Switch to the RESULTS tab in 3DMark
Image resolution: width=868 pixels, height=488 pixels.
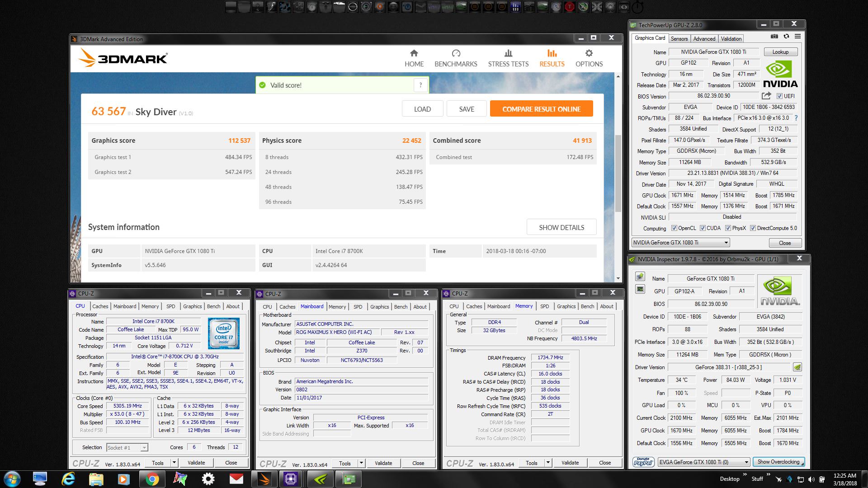tap(552, 58)
